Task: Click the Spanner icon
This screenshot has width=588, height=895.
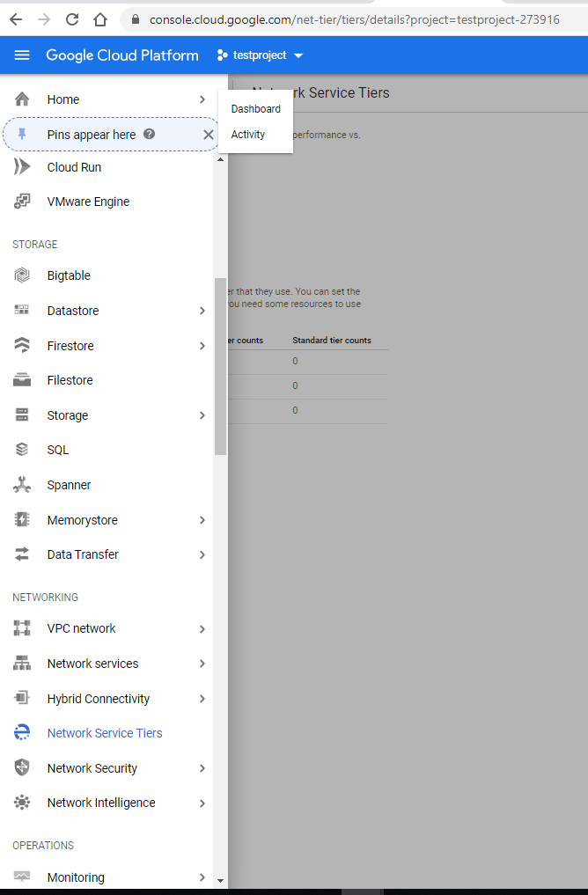Action: [22, 485]
